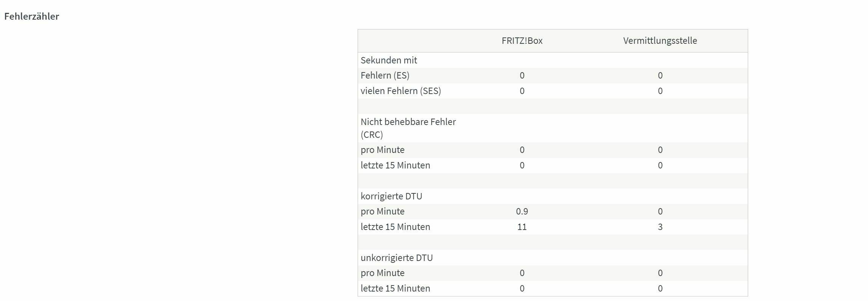Click pro Minute under korrigierte DTU
This screenshot has width=868, height=301.
point(383,211)
